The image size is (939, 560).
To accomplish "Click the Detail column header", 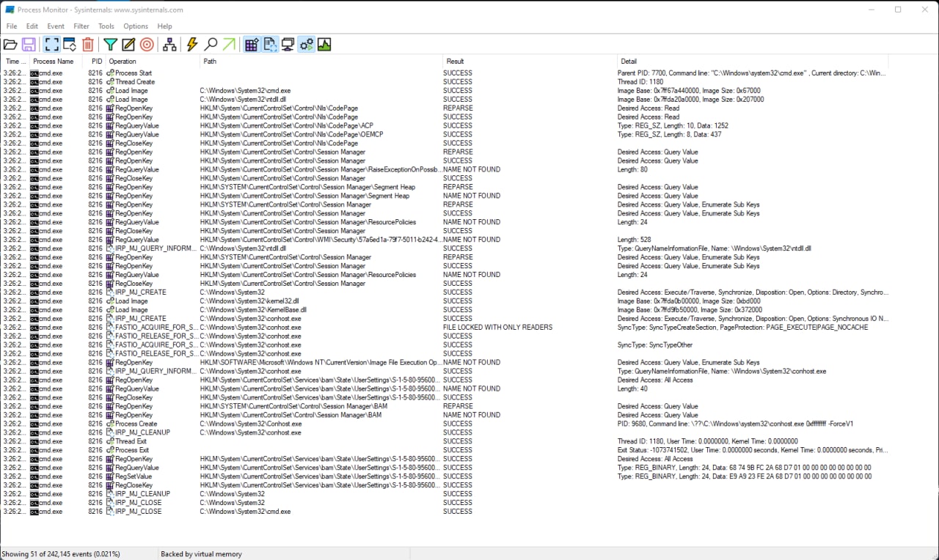I will click(x=753, y=62).
